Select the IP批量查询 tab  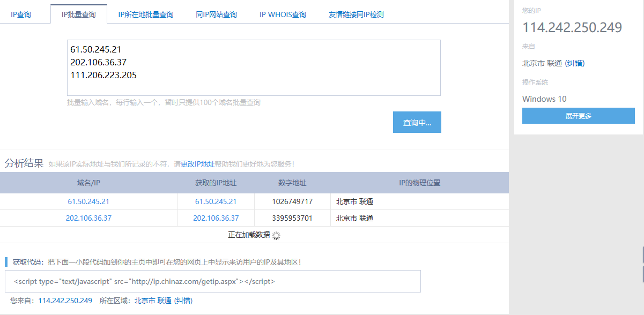click(78, 14)
